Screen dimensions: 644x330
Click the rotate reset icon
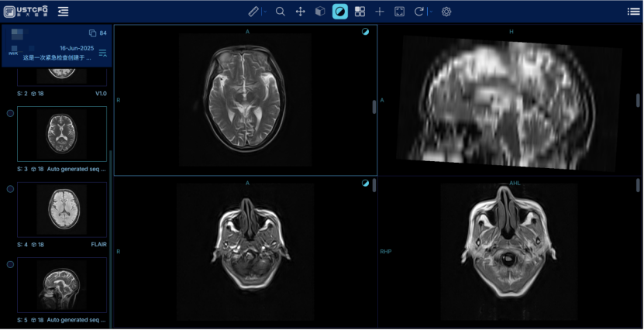pos(418,12)
